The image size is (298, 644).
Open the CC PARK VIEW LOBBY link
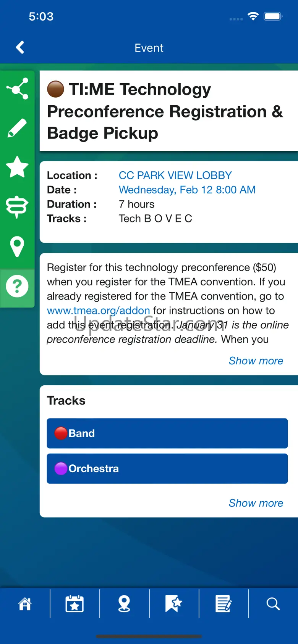(175, 175)
